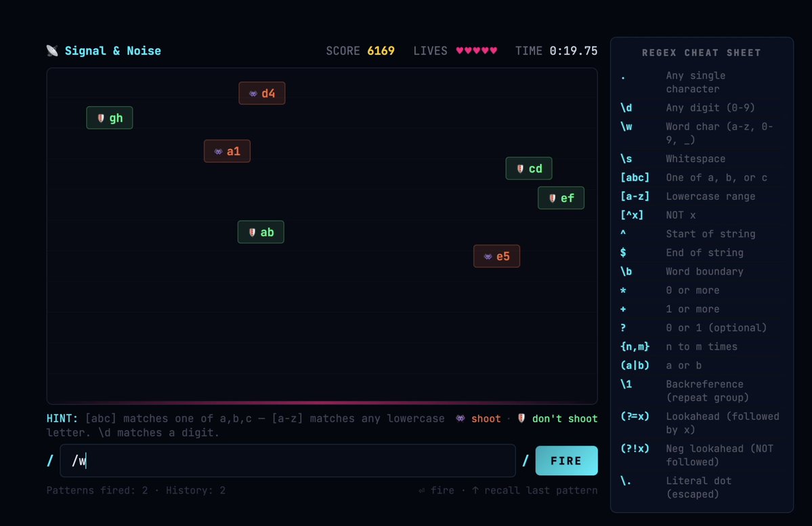Click the \d cheat sheet entry
This screenshot has height=526, width=812.
tap(701, 108)
